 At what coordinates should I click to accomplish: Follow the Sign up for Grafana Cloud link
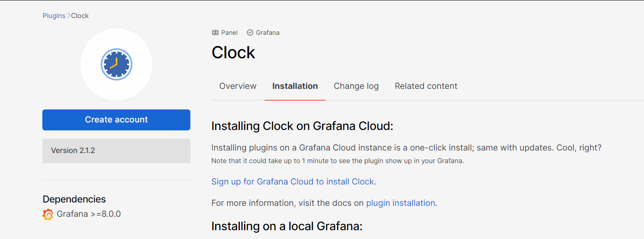(294, 182)
